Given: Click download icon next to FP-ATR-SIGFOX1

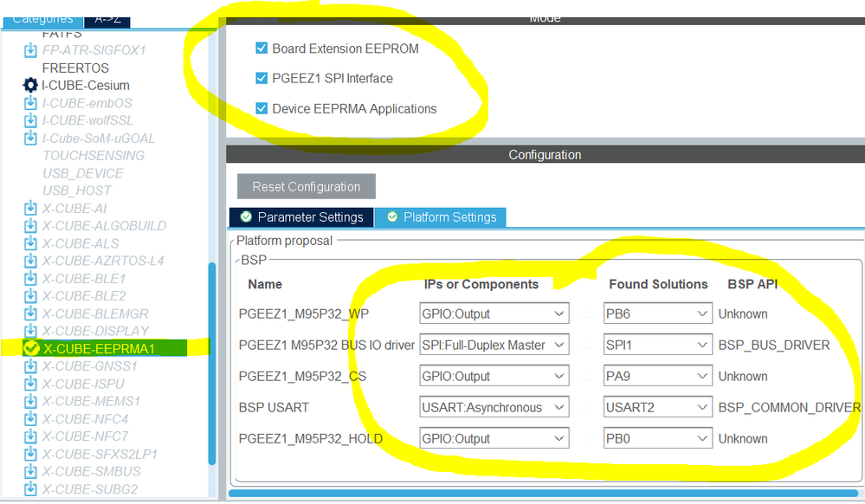Looking at the screenshot, I should [x=30, y=50].
